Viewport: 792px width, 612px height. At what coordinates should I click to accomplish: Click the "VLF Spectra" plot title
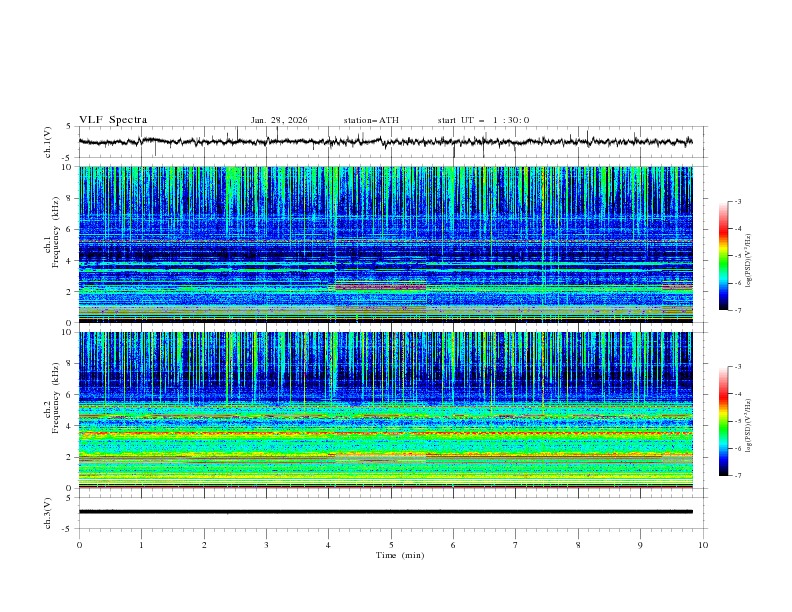coord(113,120)
